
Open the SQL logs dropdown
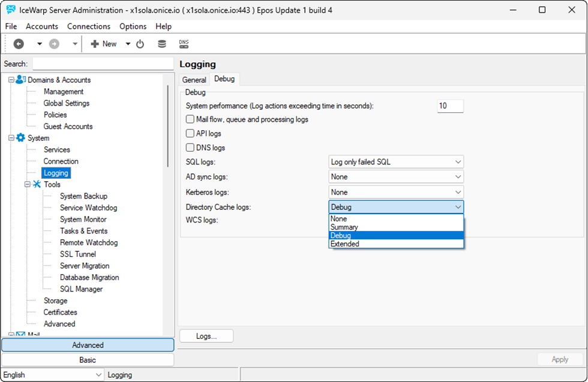[396, 162]
